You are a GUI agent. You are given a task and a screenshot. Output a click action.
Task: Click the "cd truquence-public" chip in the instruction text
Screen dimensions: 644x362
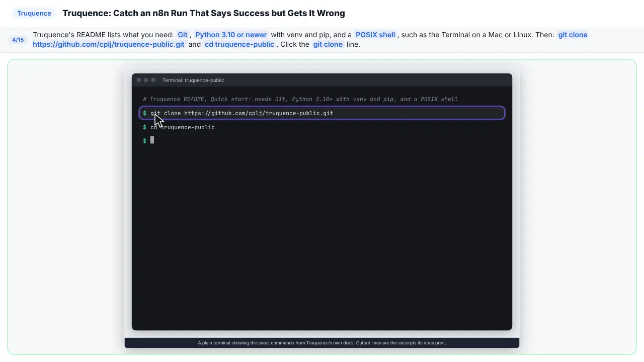(x=239, y=44)
